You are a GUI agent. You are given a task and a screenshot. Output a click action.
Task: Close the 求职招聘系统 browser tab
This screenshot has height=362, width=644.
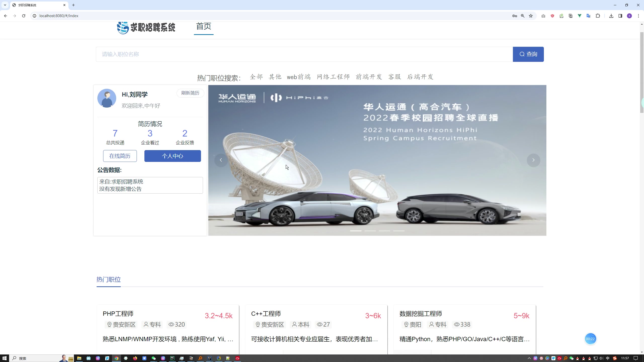click(x=64, y=5)
